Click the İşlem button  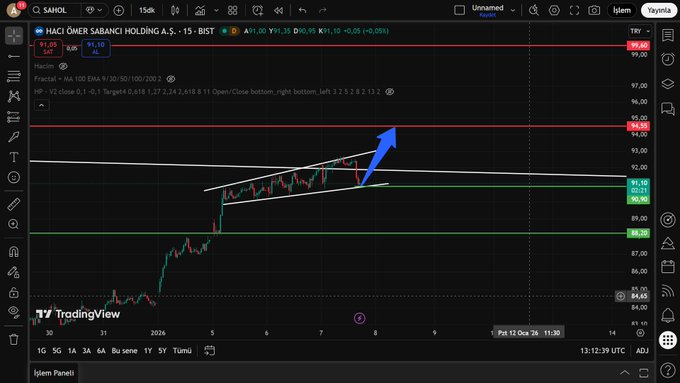coord(621,10)
